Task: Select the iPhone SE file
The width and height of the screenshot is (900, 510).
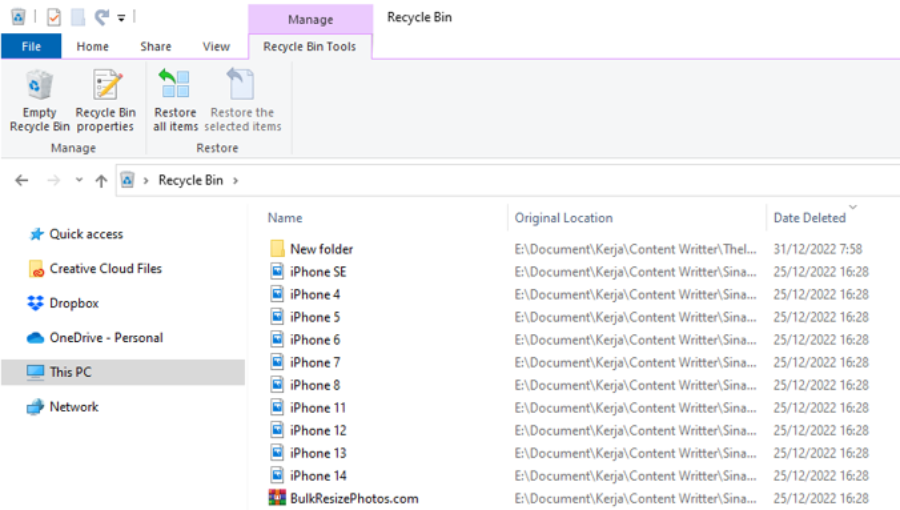Action: [x=318, y=272]
